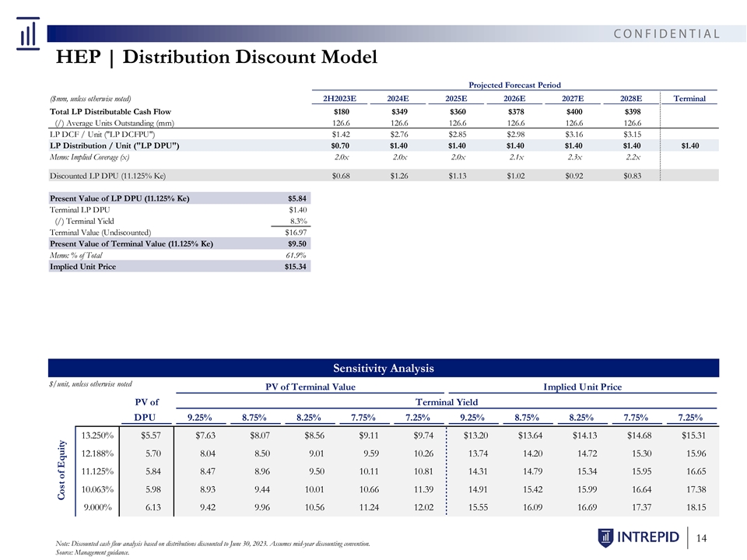
Task: Select the 2025E column header
Action: point(456,99)
